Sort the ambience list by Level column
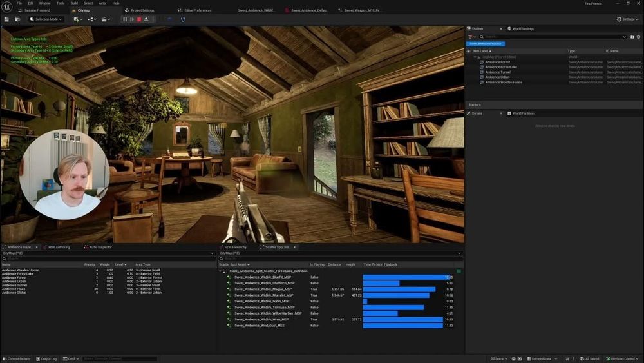Viewport: 644px width, 363px height. pyautogui.click(x=120, y=265)
